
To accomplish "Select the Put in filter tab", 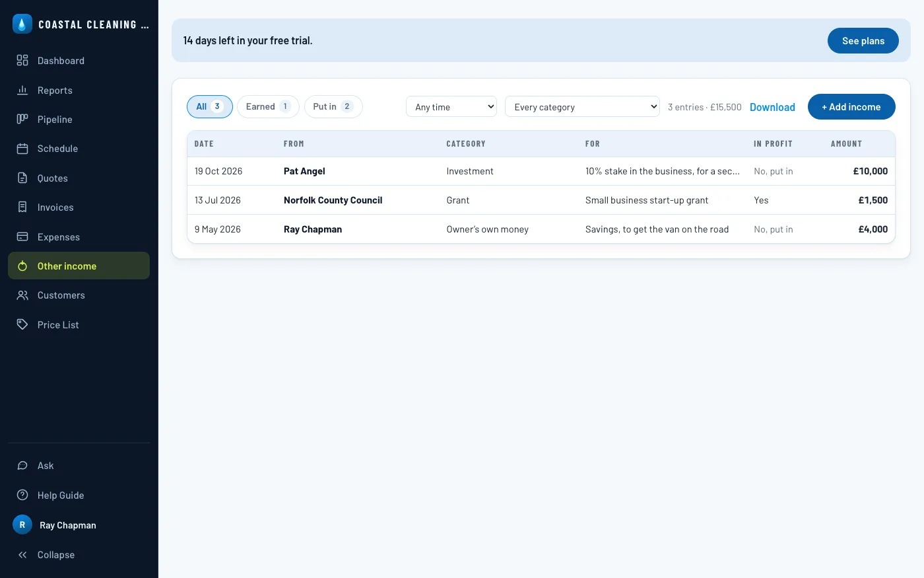I will (333, 106).
